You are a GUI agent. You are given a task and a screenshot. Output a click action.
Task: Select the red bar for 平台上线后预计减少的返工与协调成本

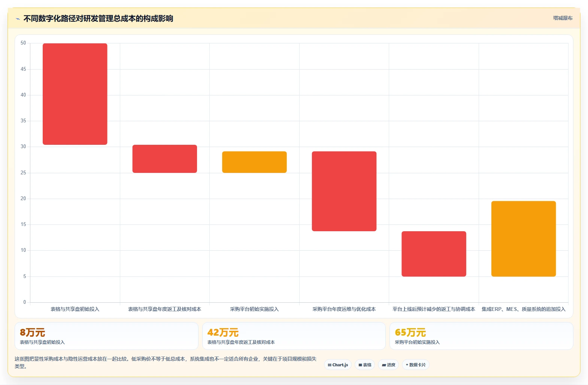[434, 254]
